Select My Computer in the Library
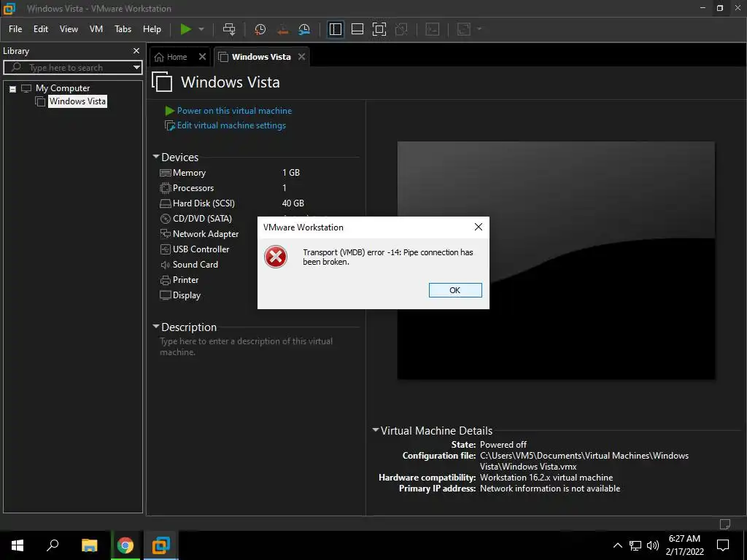 click(x=63, y=88)
